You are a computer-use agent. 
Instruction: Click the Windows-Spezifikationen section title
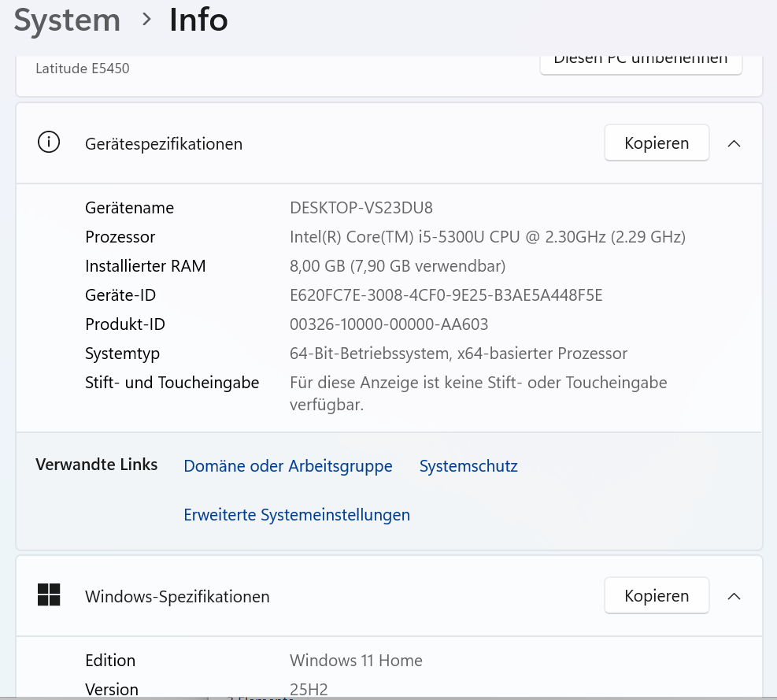(x=177, y=596)
